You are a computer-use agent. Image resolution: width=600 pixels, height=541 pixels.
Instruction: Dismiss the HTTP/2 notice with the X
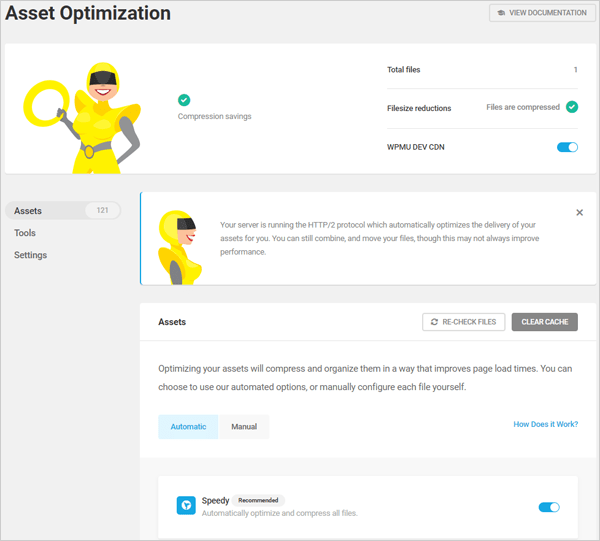(579, 212)
